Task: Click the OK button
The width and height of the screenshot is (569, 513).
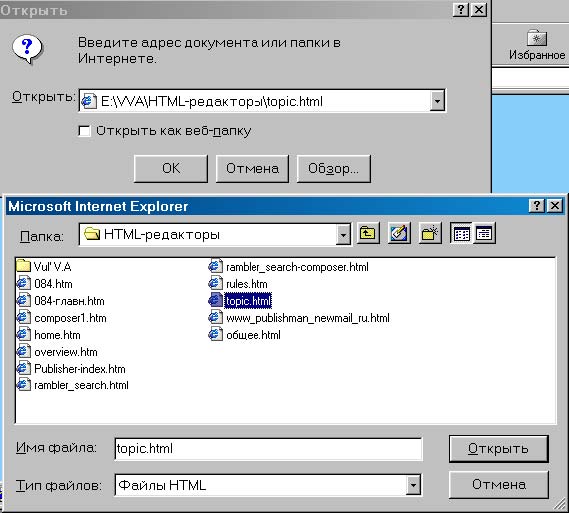Action: [x=171, y=168]
